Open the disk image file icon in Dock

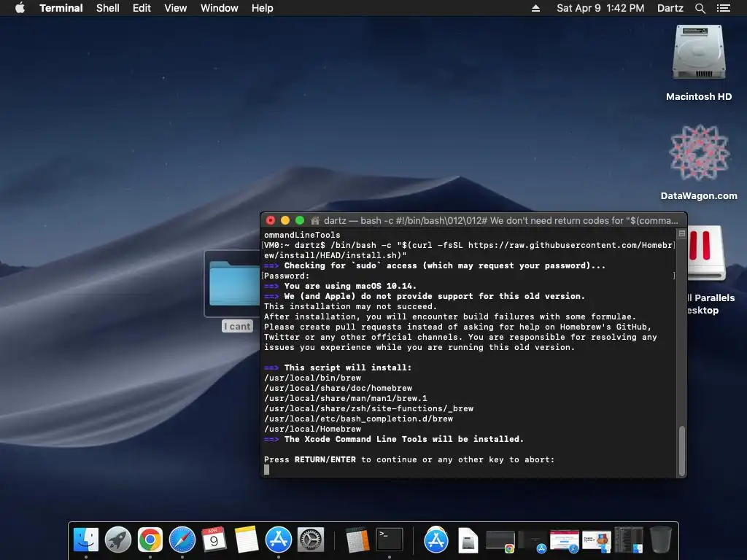[468, 540]
